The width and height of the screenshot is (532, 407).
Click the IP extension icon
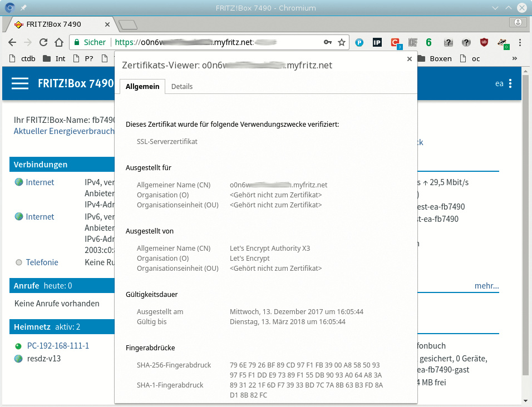[x=377, y=42]
